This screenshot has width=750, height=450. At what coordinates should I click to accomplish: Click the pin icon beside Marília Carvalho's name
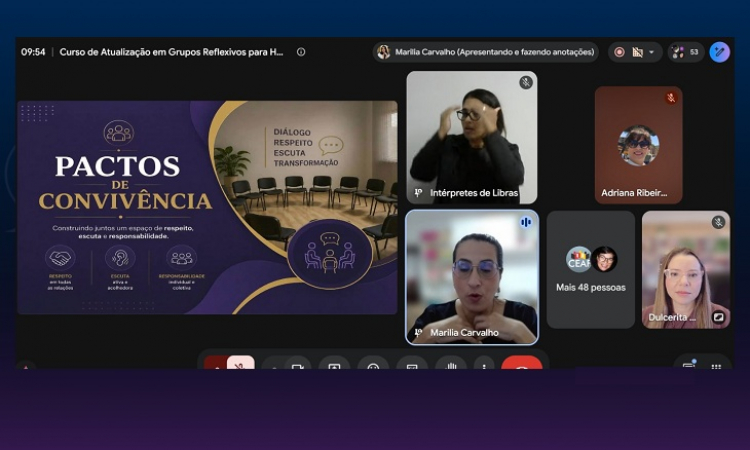(x=418, y=332)
